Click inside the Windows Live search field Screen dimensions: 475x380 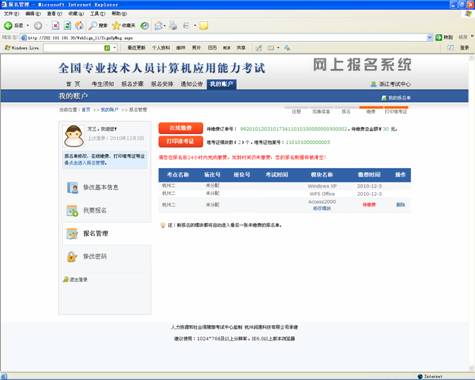coord(73,48)
